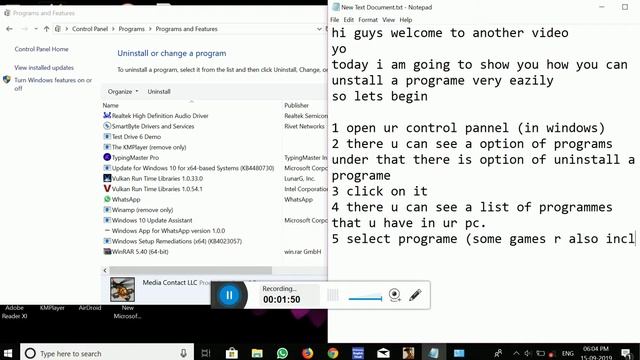Screen dimensions: 640x360
Task: Click the win.rar GmbH publisher cell
Action: (302, 251)
